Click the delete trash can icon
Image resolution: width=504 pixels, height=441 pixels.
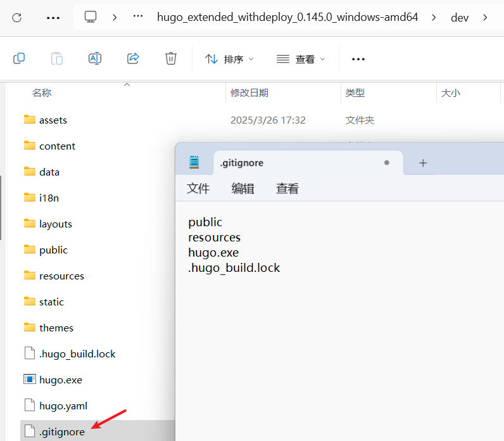pos(170,58)
